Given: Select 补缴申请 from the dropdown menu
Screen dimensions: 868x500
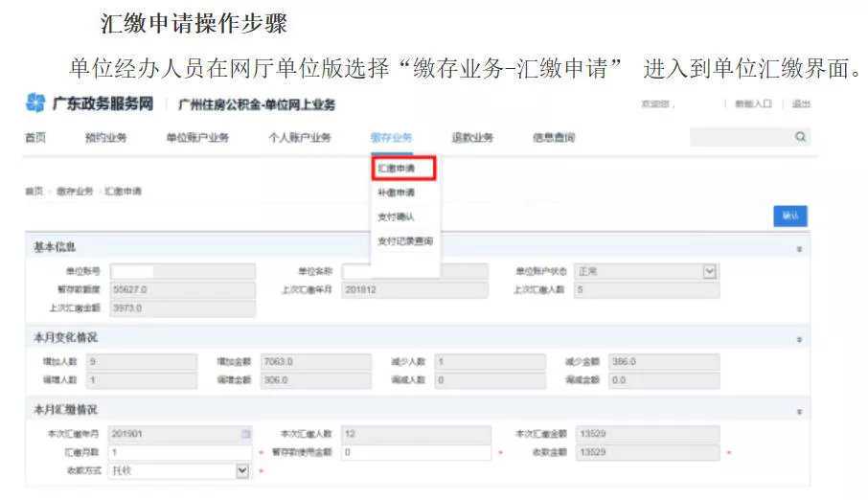Looking at the screenshot, I should tap(397, 193).
